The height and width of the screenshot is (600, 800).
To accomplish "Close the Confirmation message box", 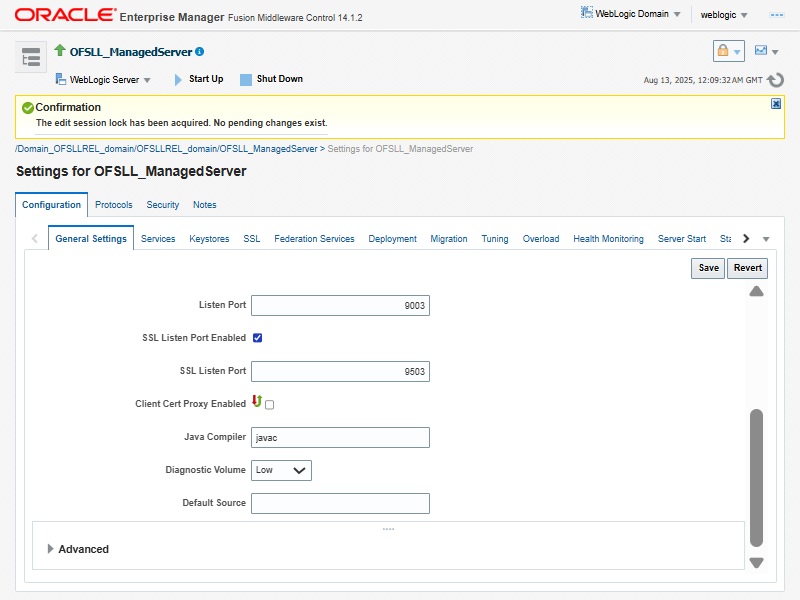I will 776,104.
